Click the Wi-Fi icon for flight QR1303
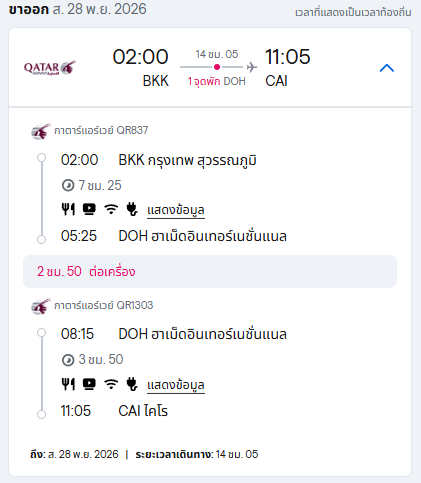This screenshot has height=483, width=421. tap(111, 384)
